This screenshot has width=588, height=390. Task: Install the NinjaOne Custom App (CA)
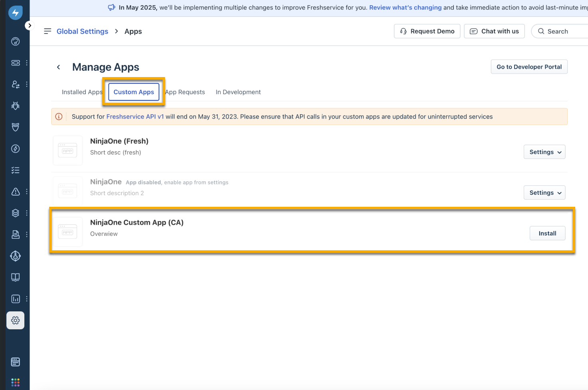[547, 234]
